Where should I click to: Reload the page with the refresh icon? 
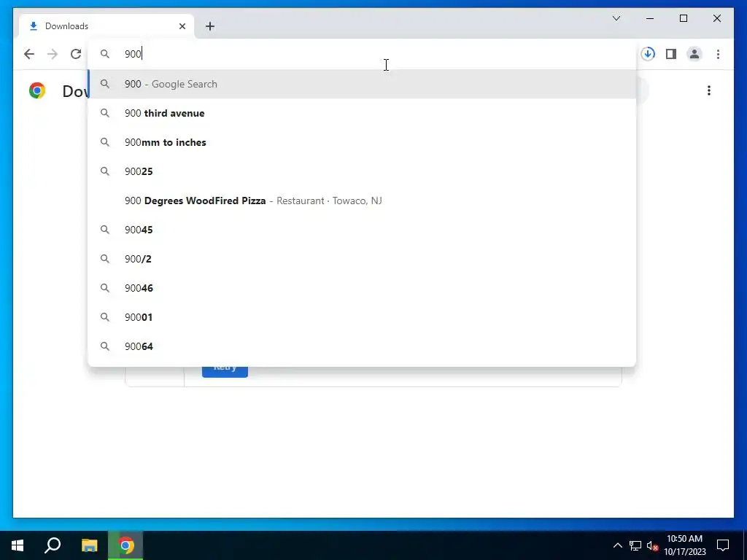point(76,54)
